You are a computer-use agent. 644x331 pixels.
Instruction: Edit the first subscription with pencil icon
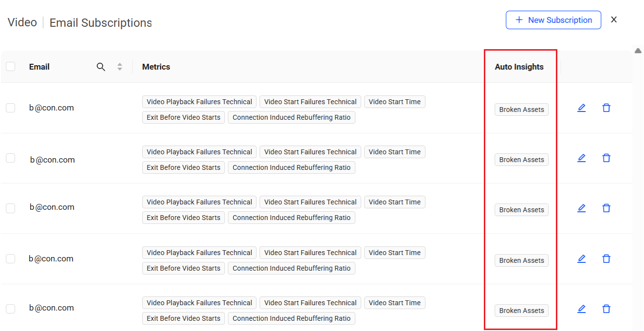[581, 108]
